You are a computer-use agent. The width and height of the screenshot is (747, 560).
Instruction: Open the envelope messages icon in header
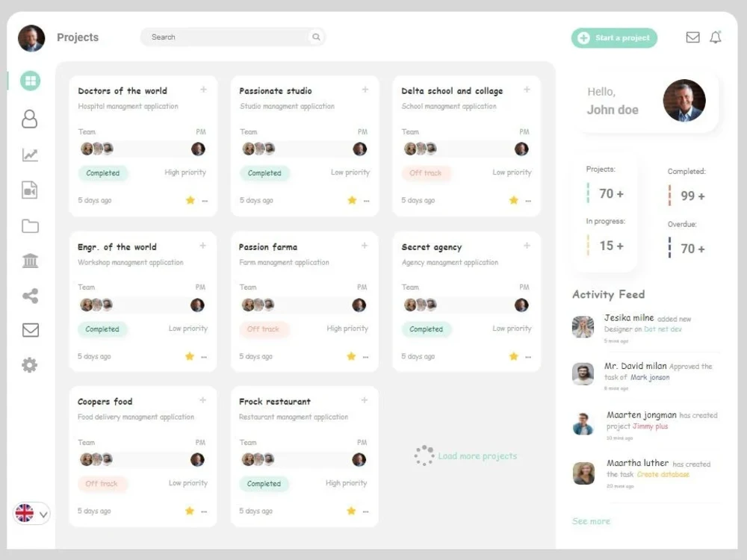[692, 37]
